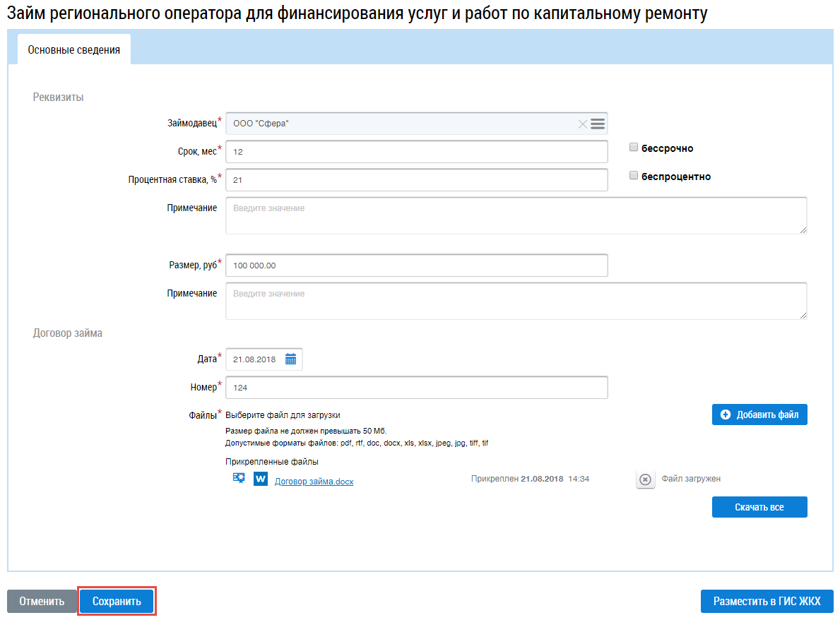Remove attached file with circle X icon
This screenshot has width=840, height=620.
tap(645, 479)
